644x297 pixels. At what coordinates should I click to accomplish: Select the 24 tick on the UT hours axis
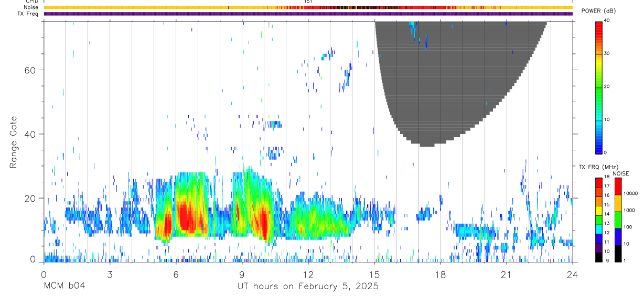click(572, 274)
